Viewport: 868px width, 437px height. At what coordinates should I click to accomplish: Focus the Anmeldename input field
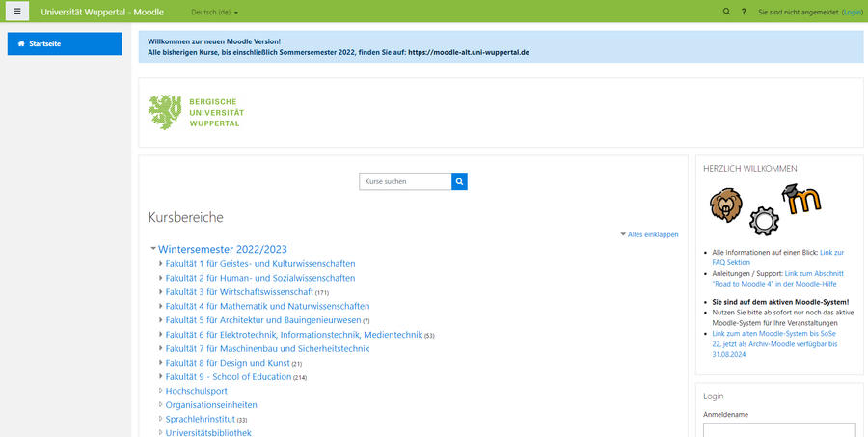779,430
